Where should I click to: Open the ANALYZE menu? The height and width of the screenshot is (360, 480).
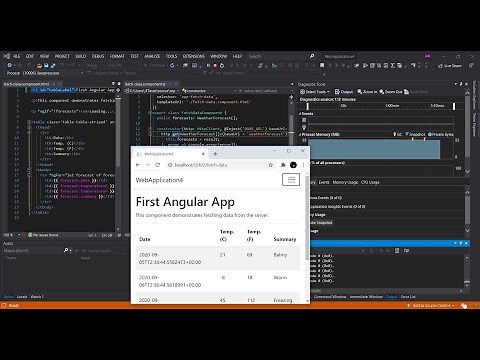[x=152, y=56]
